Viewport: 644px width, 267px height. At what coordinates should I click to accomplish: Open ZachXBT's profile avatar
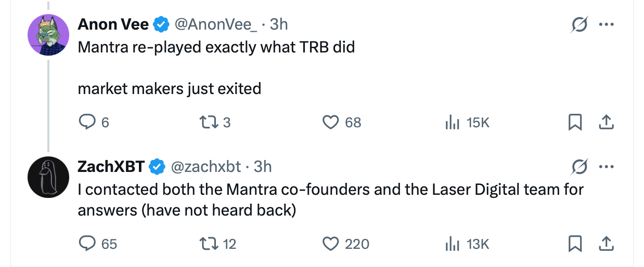48,177
